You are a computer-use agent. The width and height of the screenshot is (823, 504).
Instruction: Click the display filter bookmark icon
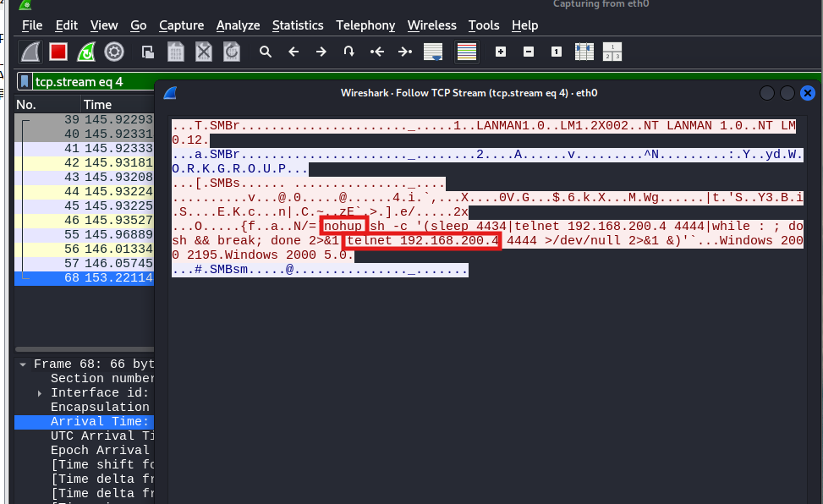click(25, 81)
